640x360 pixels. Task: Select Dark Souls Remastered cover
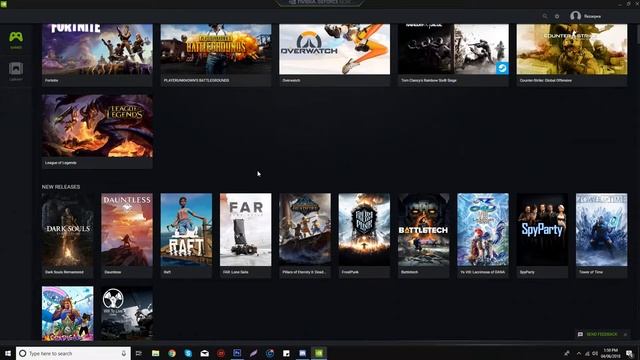67,230
